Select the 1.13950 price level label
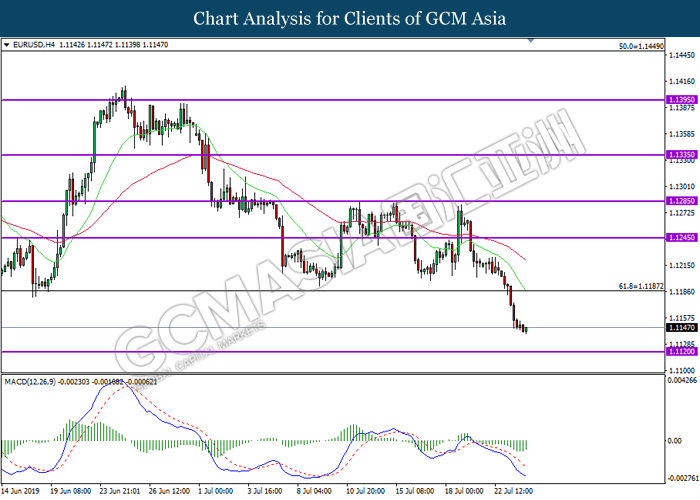700x500 pixels. (x=681, y=100)
